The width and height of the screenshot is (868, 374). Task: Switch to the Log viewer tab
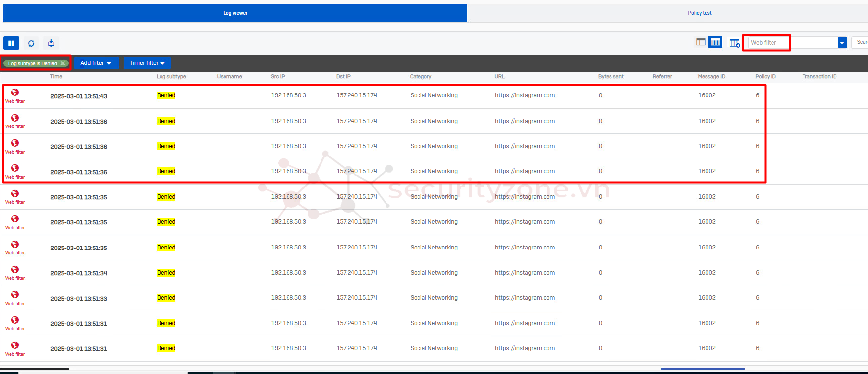point(235,13)
